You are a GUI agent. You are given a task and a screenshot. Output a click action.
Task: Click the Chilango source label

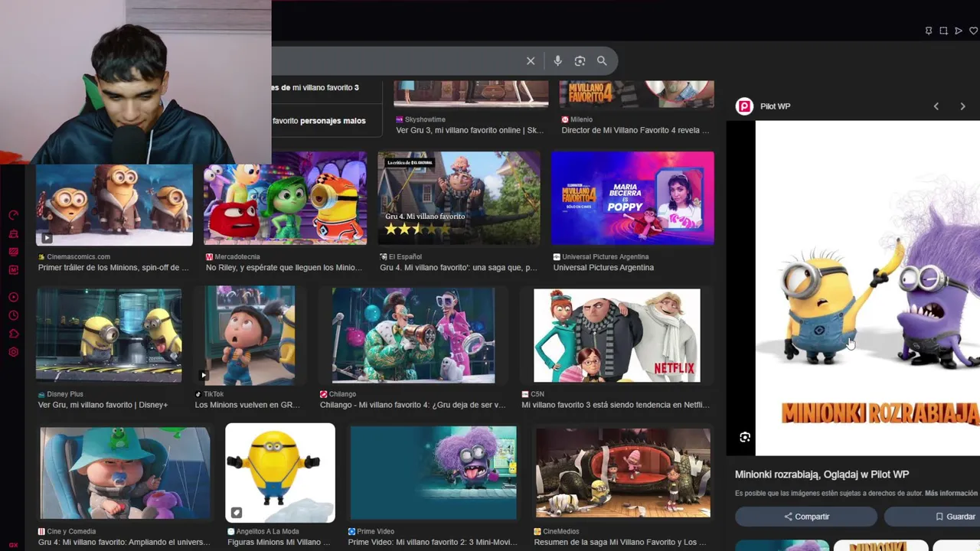(342, 394)
